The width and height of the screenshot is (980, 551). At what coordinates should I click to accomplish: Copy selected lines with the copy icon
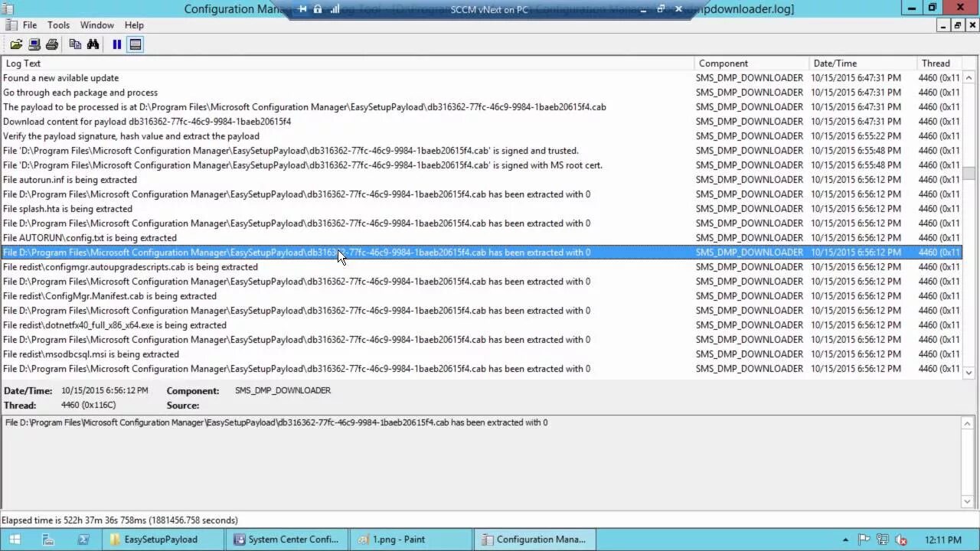(x=75, y=44)
